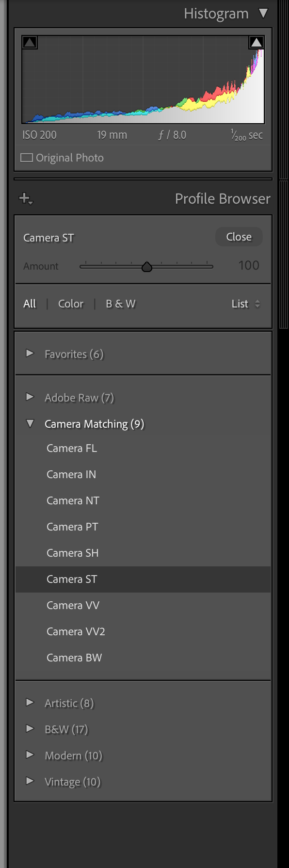Expand the Adobe Raw section
The image size is (289, 868).
30,397
